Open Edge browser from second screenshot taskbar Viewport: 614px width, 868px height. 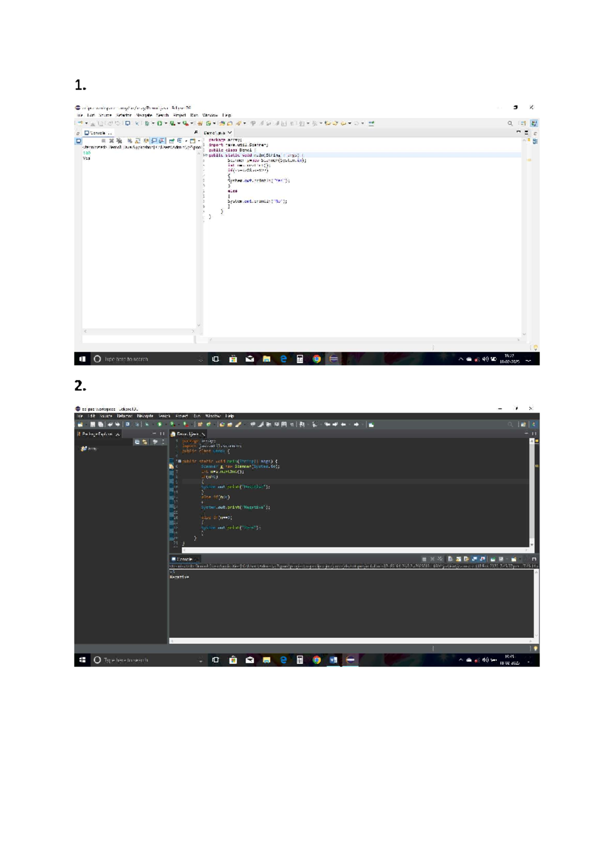click(x=283, y=660)
